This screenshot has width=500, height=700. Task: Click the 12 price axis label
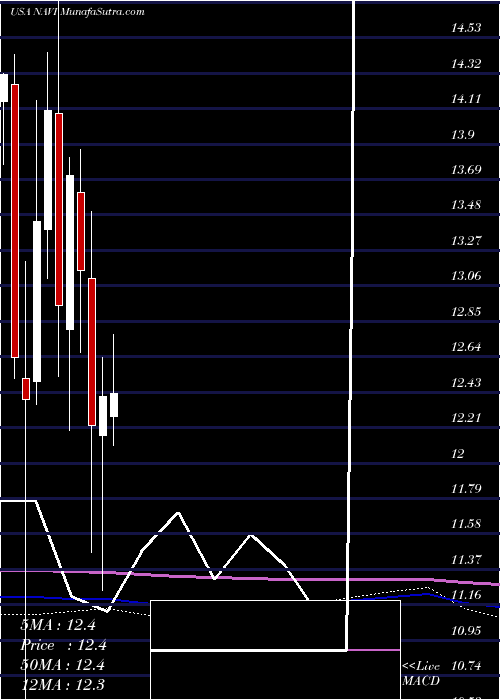458,454
